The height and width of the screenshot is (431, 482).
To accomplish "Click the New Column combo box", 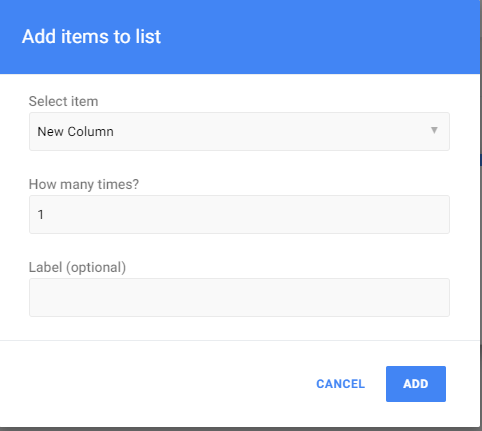I will [x=239, y=131].
